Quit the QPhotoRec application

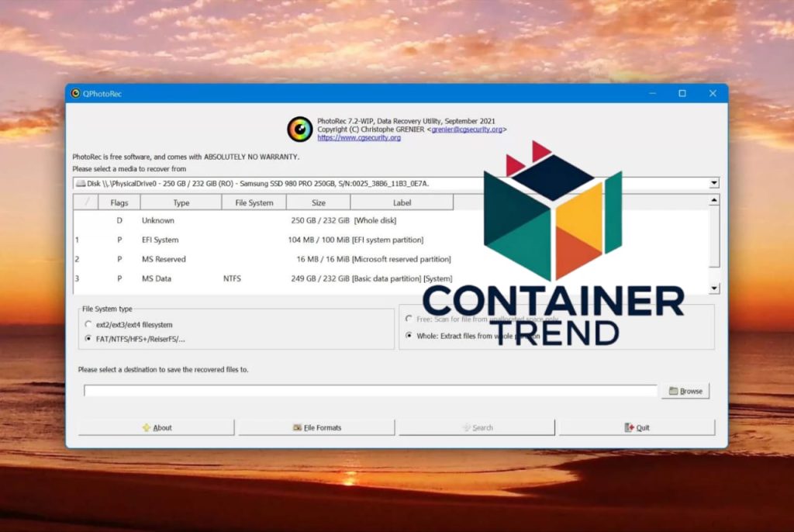click(637, 427)
